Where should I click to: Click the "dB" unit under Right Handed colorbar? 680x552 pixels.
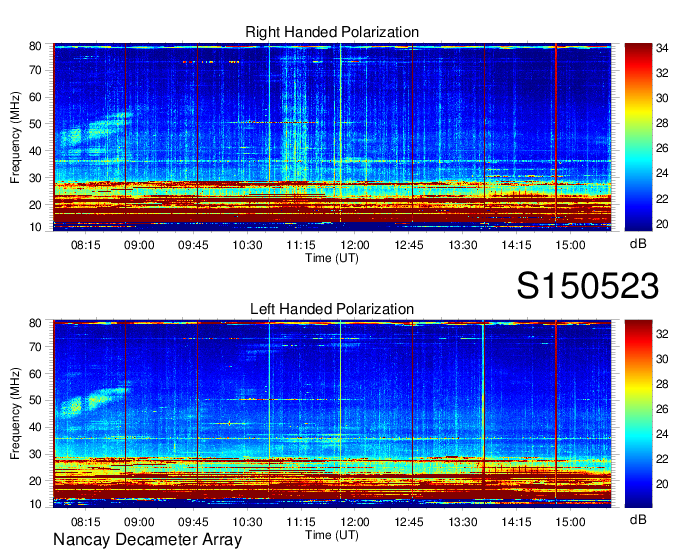[638, 244]
